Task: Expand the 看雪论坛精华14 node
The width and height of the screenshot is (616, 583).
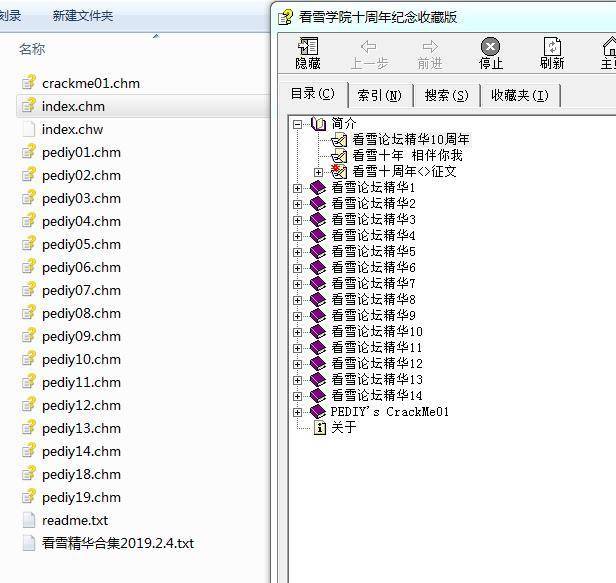Action: click(x=297, y=396)
